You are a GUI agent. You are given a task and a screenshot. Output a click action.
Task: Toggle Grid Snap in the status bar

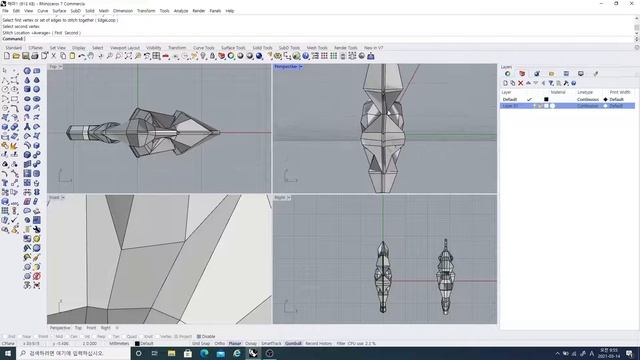click(x=201, y=344)
